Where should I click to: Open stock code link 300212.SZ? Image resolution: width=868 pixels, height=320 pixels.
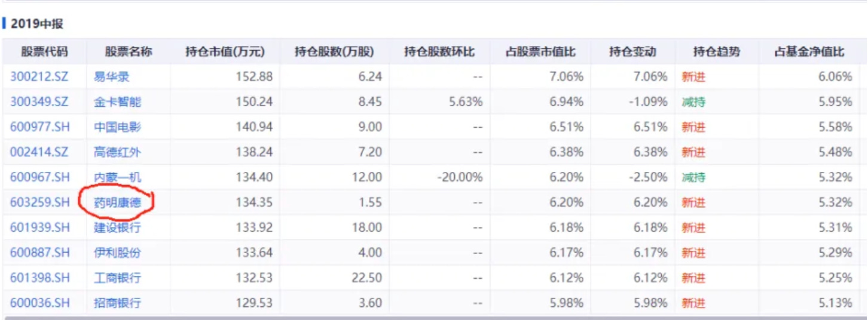(39, 76)
